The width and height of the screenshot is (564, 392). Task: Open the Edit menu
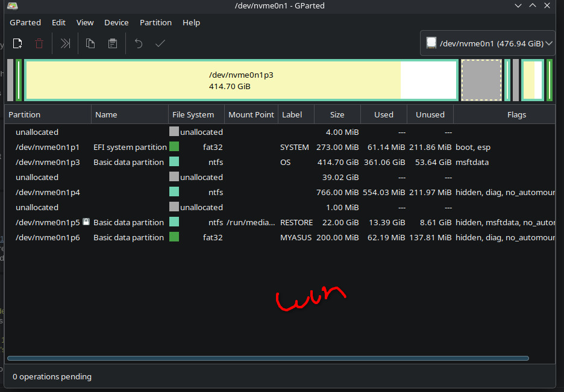pyautogui.click(x=58, y=23)
